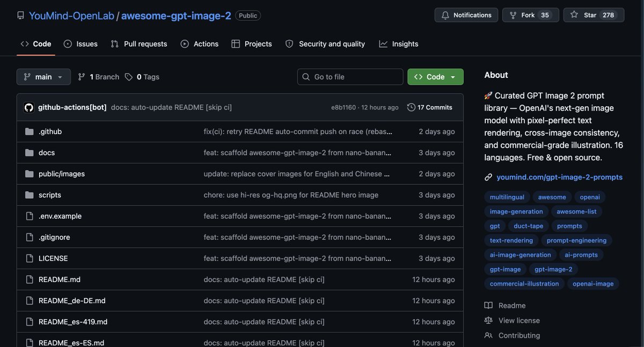This screenshot has height=347, width=644.
Task: Open the Issues tab
Action: (x=80, y=44)
